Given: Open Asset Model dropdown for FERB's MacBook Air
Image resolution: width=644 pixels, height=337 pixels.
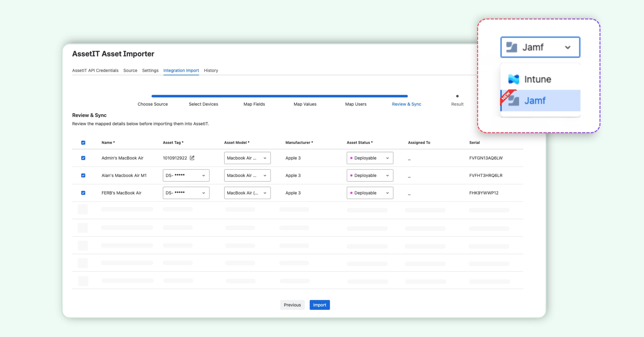Looking at the screenshot, I should click(x=247, y=193).
